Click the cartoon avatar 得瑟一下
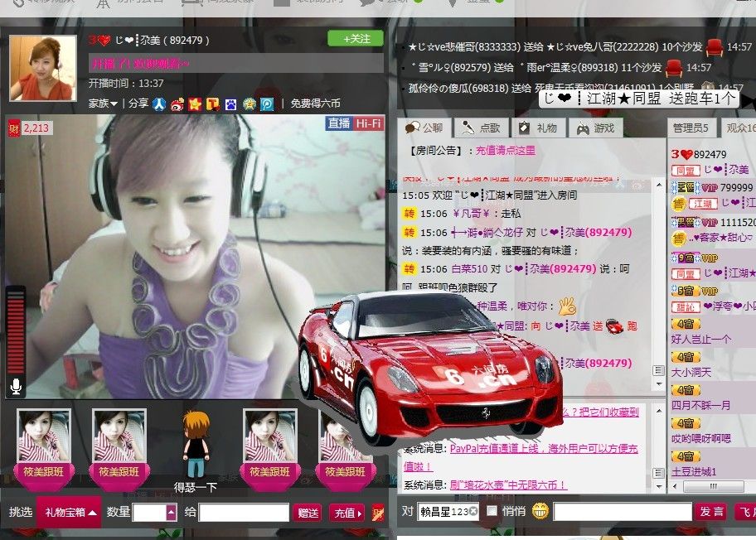The image size is (756, 540). [x=196, y=444]
